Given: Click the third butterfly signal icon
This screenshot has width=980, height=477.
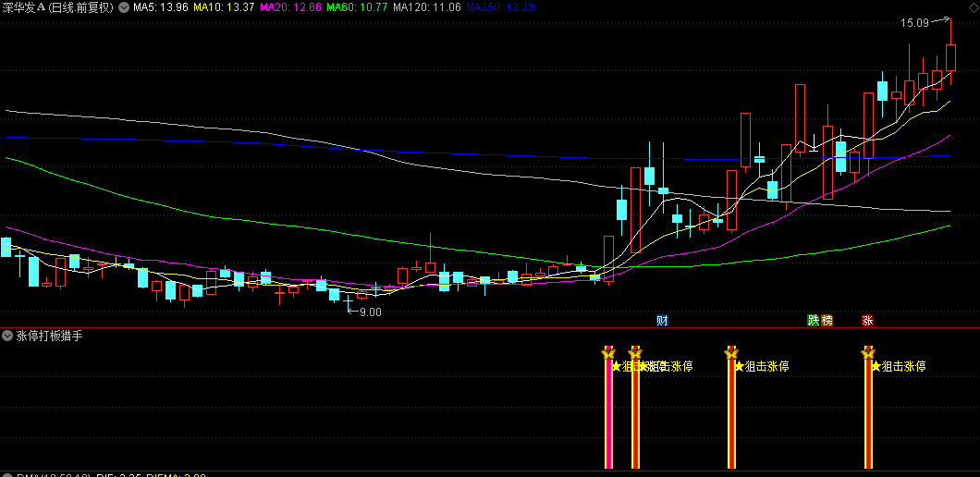Looking at the screenshot, I should (x=731, y=354).
